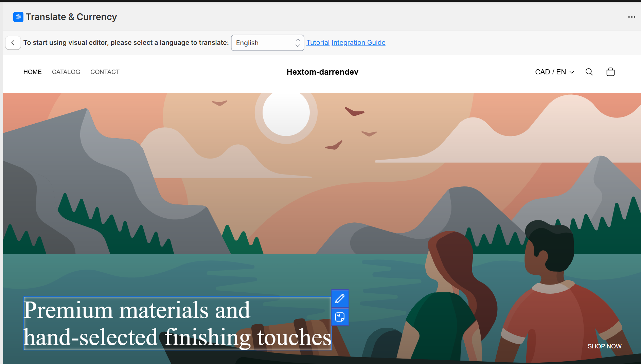The image size is (641, 364).
Task: Open the English language selector dropdown
Action: tap(267, 43)
